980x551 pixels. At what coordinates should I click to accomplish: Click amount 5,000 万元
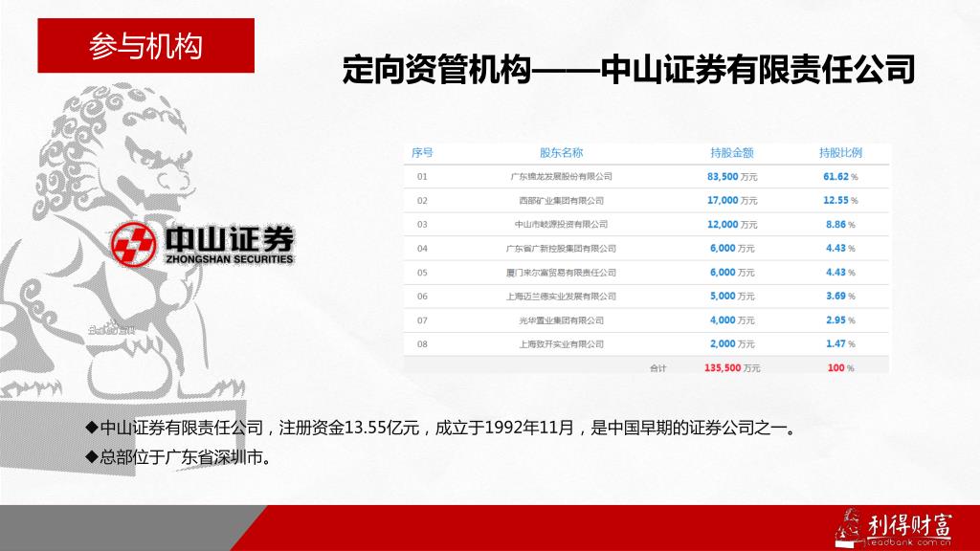(732, 297)
